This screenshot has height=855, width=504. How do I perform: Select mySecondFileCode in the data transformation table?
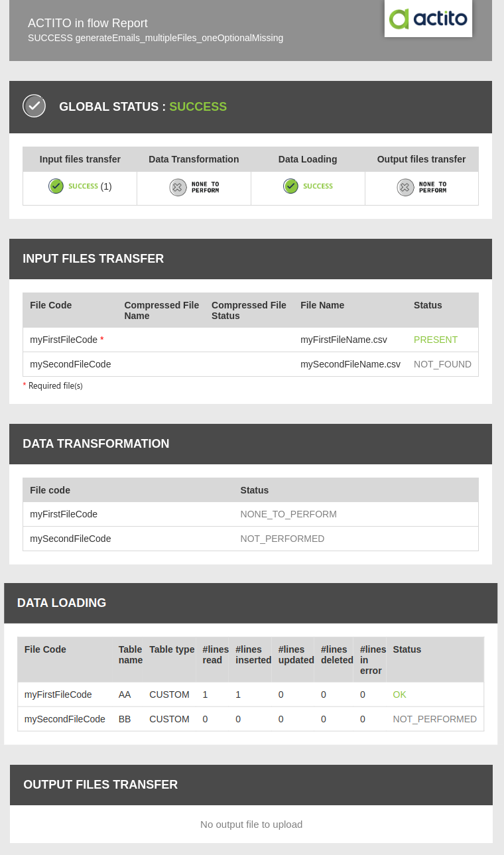click(x=70, y=539)
